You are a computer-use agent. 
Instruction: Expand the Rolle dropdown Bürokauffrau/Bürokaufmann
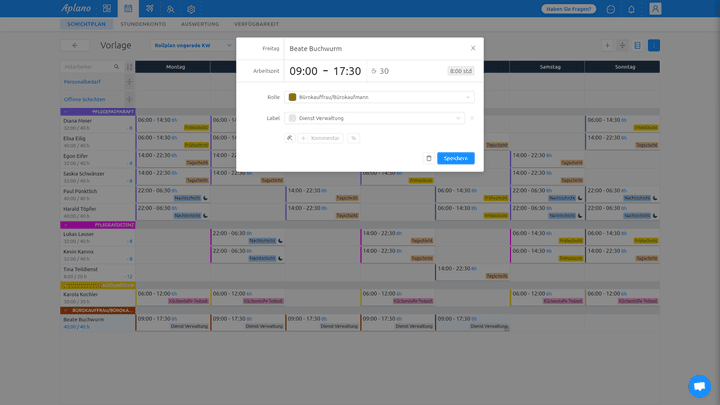coord(380,97)
